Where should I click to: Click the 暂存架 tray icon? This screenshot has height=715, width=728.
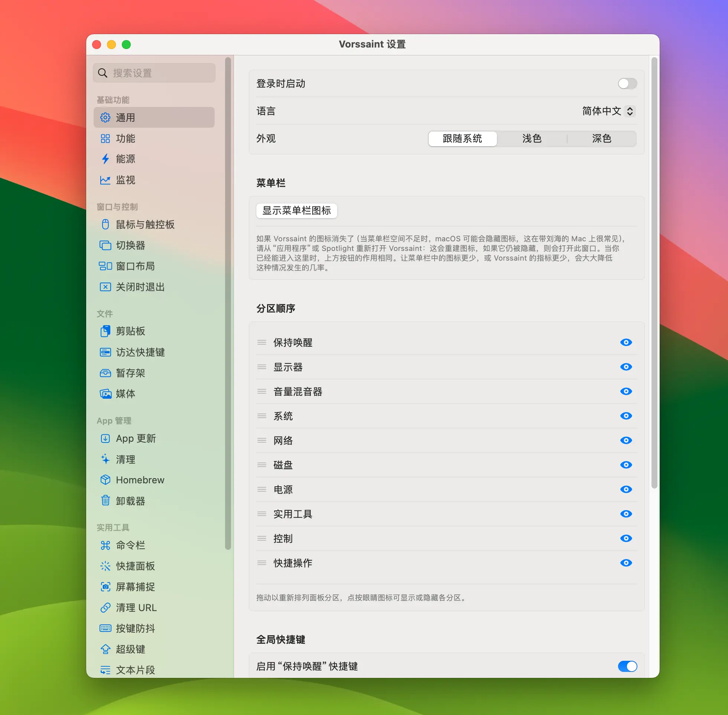105,373
